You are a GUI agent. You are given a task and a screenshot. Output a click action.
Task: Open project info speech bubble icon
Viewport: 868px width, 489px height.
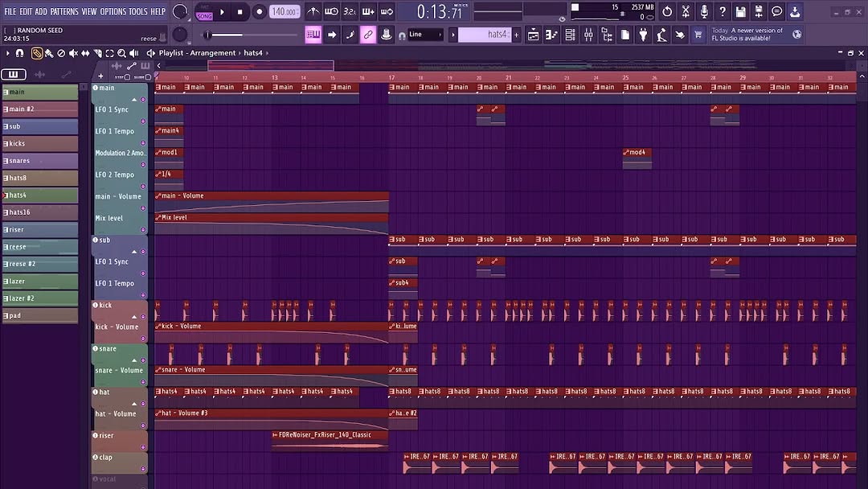776,11
